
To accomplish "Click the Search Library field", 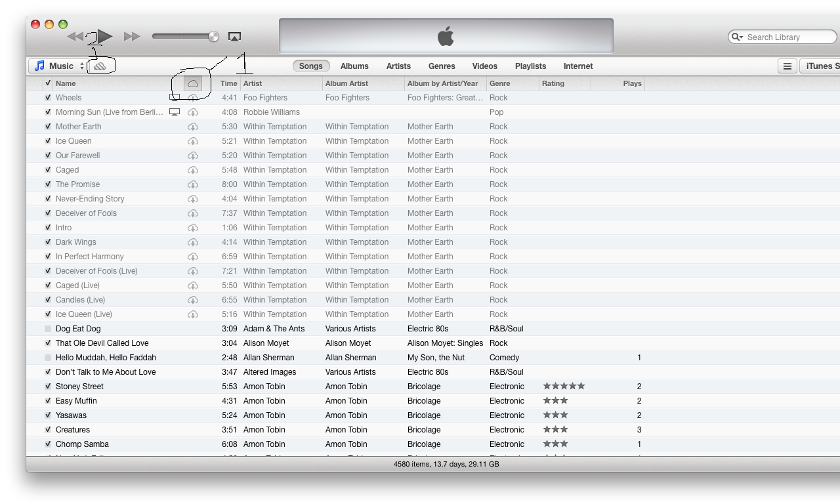I will point(782,37).
